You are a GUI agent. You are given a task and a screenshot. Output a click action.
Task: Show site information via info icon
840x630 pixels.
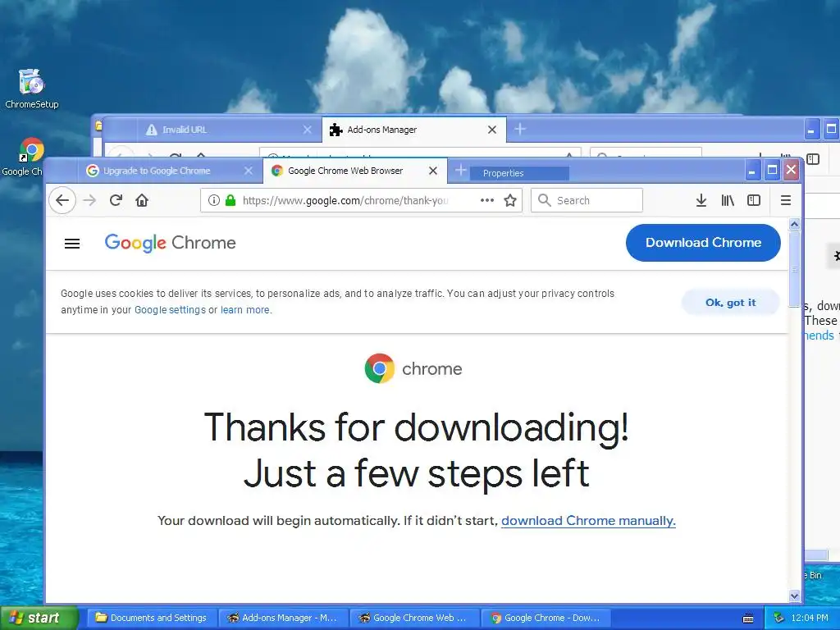(x=214, y=200)
